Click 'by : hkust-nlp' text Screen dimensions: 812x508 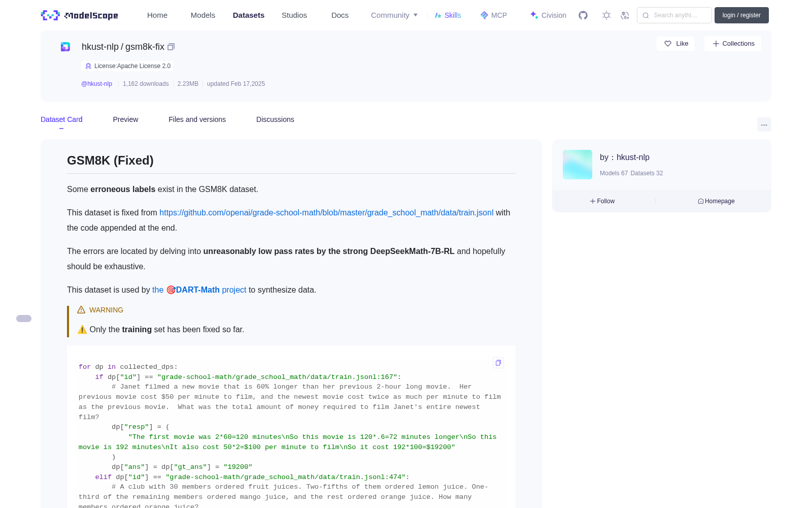[x=625, y=157]
